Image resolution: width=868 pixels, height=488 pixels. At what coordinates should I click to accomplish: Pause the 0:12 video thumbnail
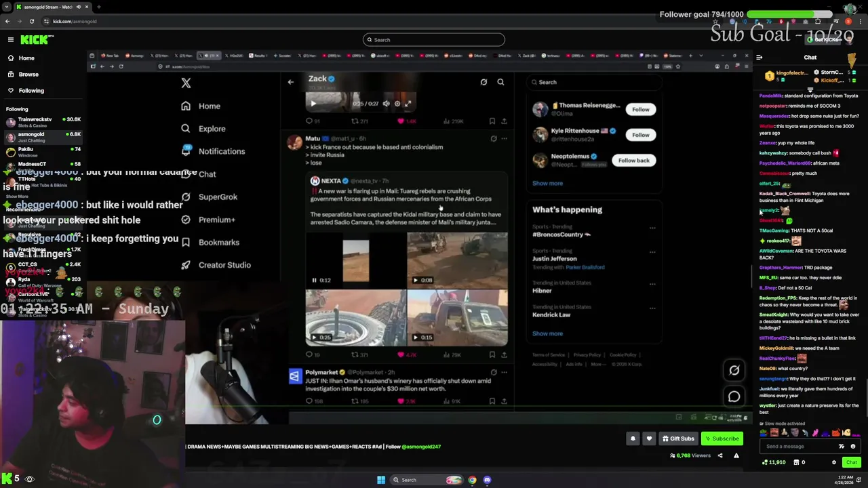314,280
